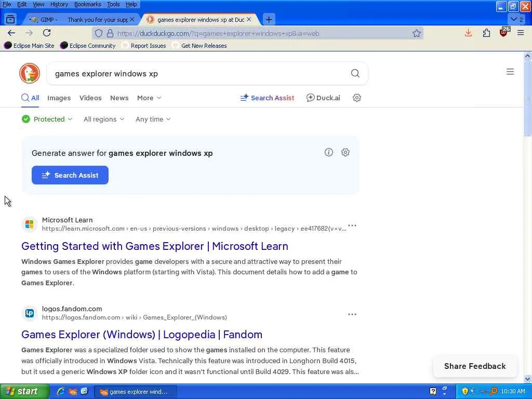Click info icon in Search Assist box
Viewport: 532px width, 399px height.
pyautogui.click(x=329, y=152)
